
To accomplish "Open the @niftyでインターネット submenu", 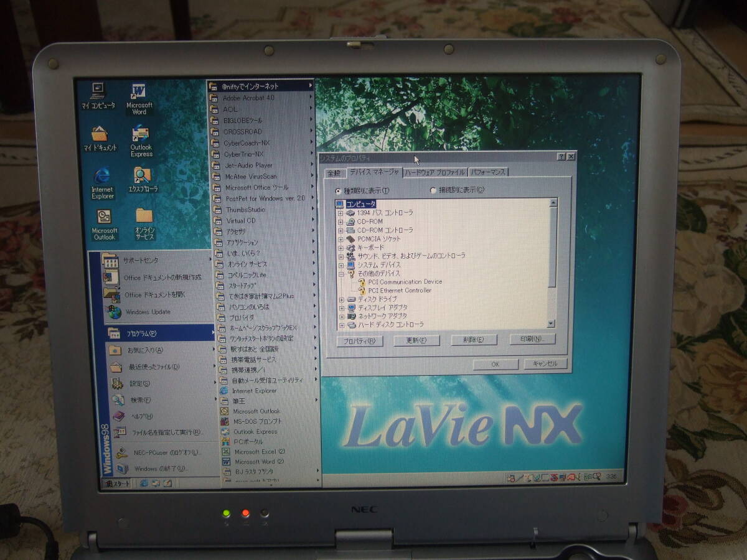I will point(261,86).
